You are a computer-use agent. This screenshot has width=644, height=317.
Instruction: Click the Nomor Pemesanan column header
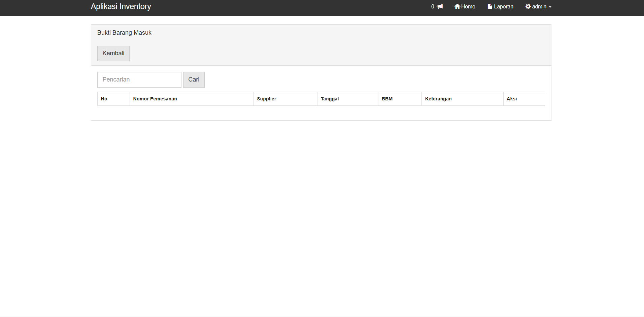(x=155, y=99)
